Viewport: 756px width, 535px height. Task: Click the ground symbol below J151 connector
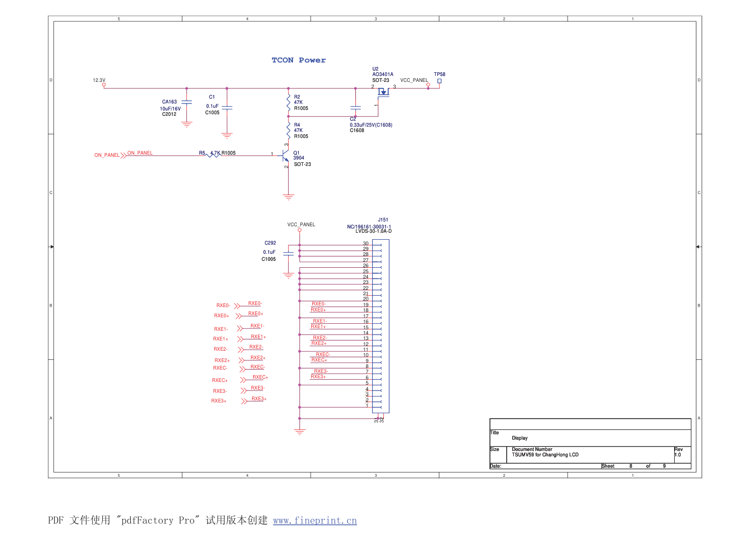300,432
